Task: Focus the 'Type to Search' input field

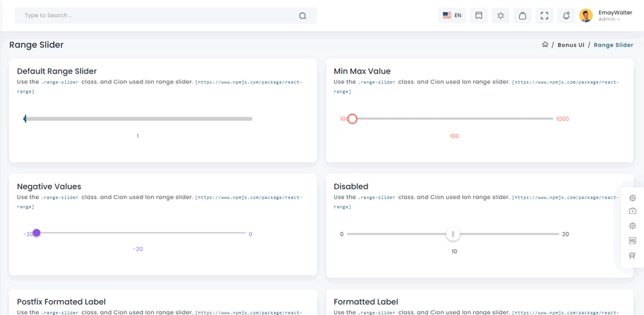Action: 155,16
